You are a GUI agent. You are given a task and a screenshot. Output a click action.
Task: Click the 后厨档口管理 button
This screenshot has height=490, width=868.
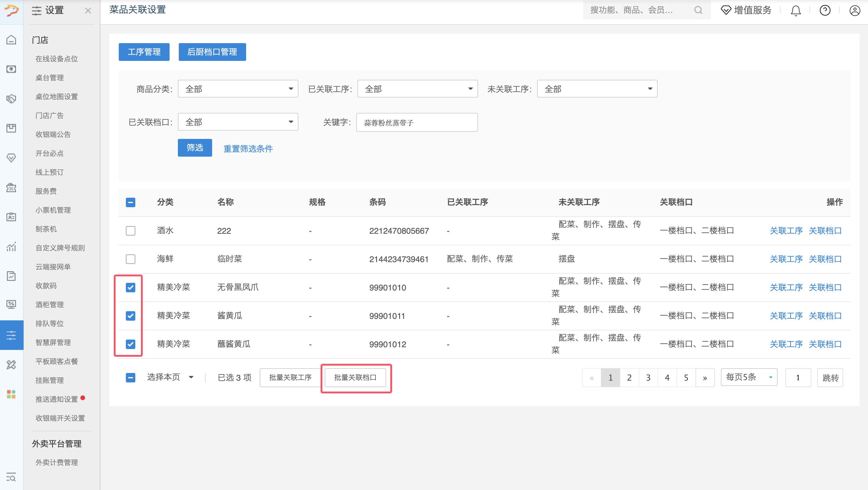click(x=212, y=52)
